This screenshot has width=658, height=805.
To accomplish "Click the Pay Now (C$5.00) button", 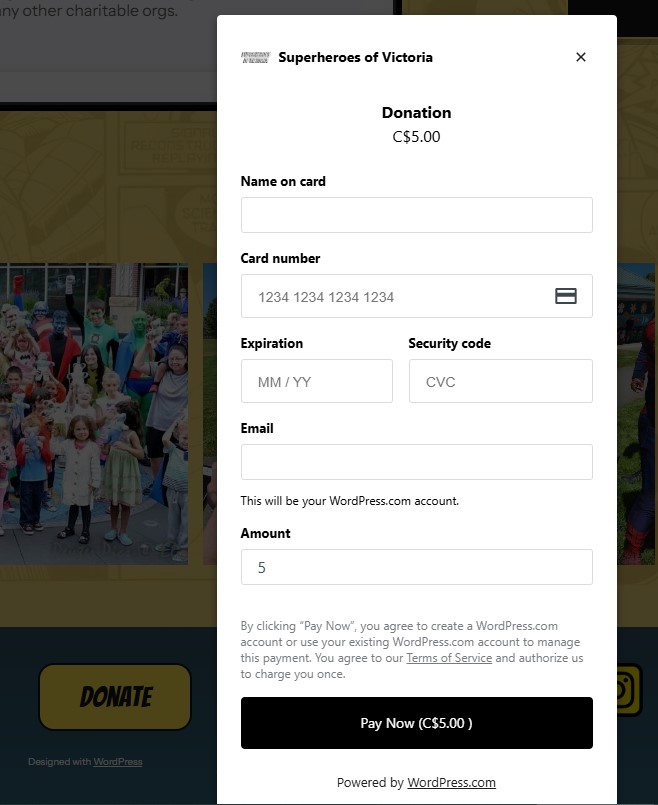I will tap(417, 723).
